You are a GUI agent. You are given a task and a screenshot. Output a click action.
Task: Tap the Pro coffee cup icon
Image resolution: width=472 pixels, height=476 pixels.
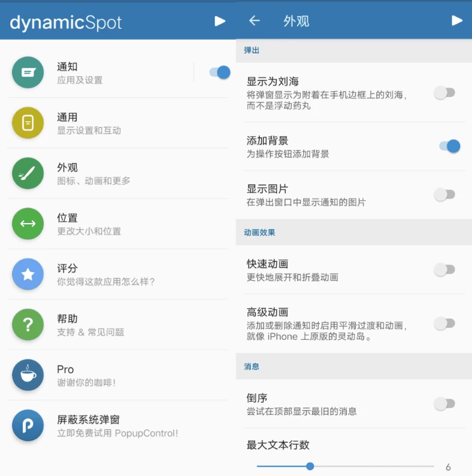click(x=28, y=375)
